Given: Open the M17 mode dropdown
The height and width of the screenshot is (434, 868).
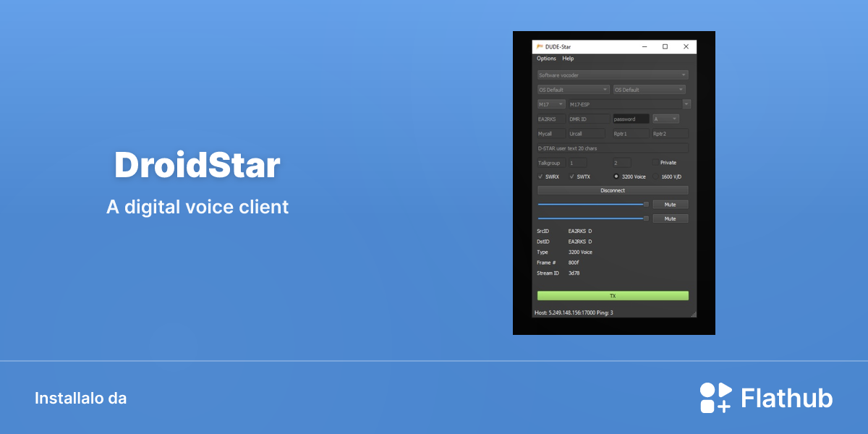Looking at the screenshot, I should 551,104.
